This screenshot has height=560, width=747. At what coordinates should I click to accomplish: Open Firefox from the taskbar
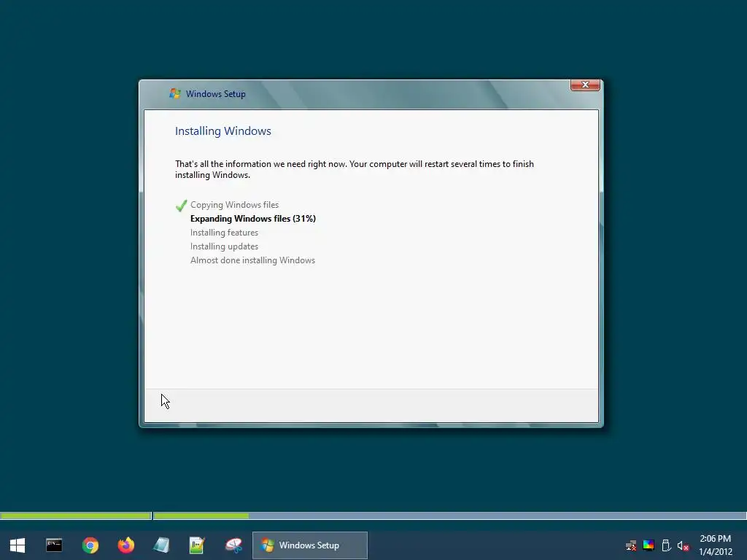click(x=125, y=545)
